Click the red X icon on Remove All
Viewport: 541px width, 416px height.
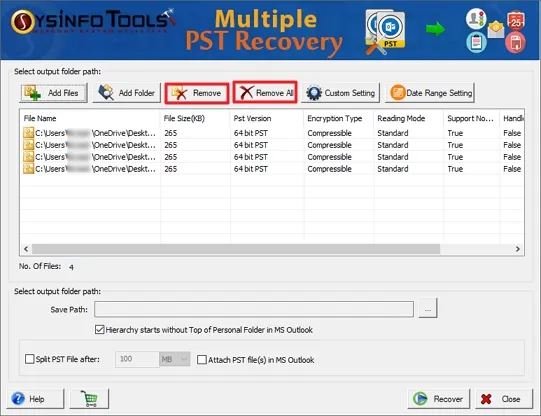click(246, 93)
